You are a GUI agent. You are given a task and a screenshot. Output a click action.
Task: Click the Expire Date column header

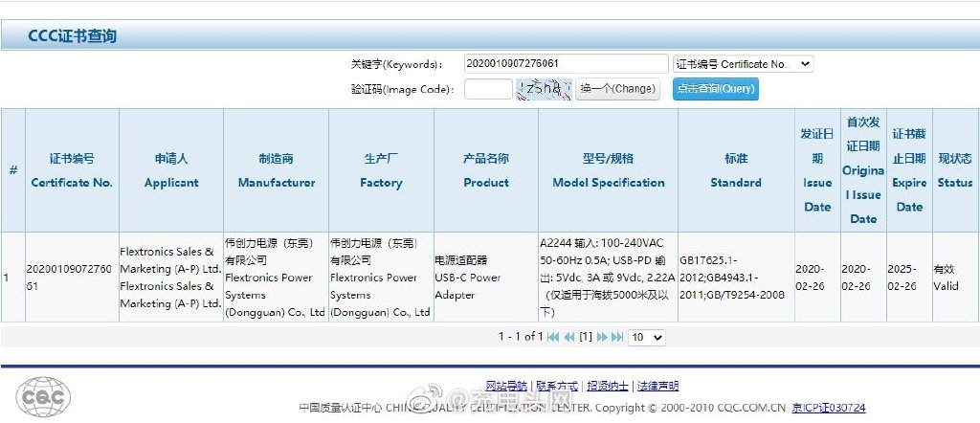tap(909, 170)
